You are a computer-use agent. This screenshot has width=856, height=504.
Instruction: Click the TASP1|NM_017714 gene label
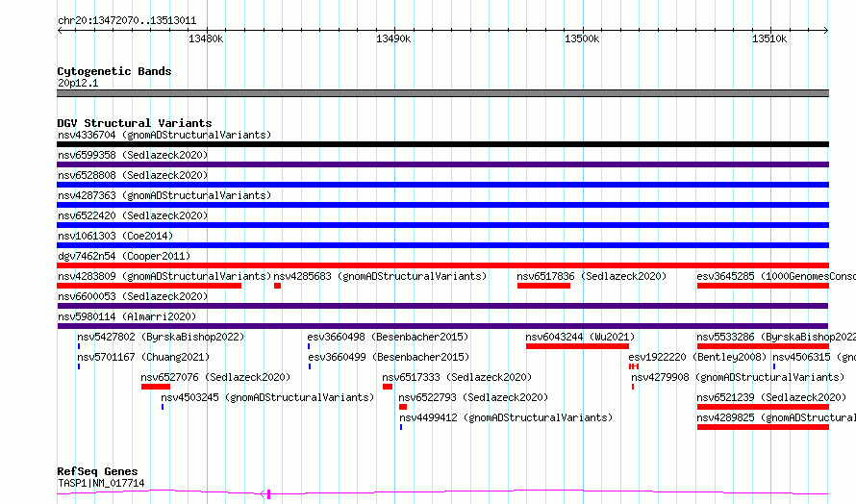pos(101,483)
